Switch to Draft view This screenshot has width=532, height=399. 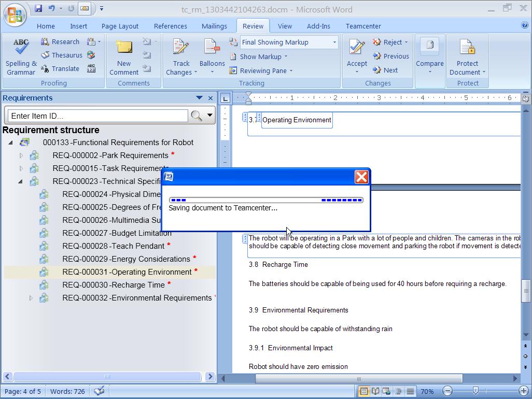(x=410, y=392)
